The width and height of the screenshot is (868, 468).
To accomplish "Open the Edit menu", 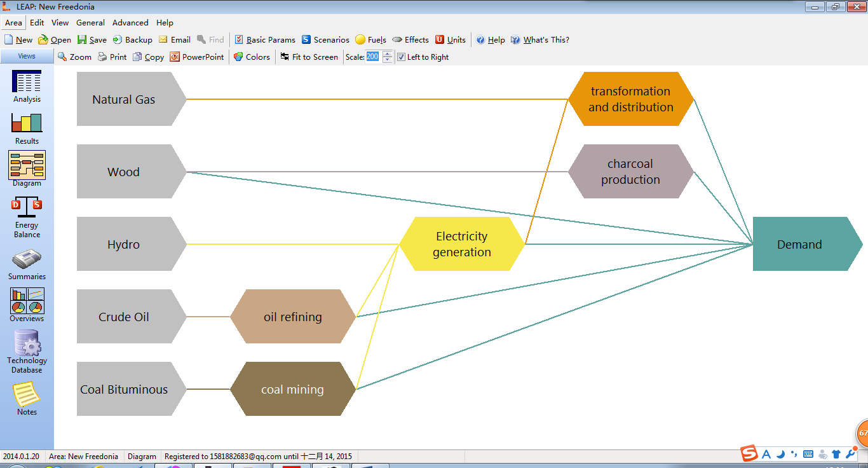I will pyautogui.click(x=37, y=22).
